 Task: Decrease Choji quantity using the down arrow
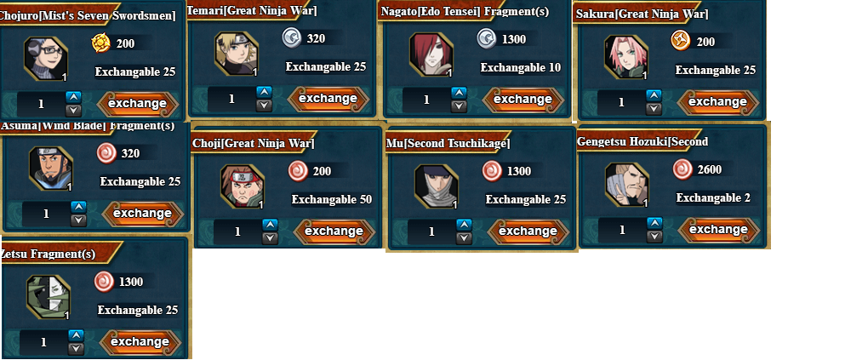point(270,237)
